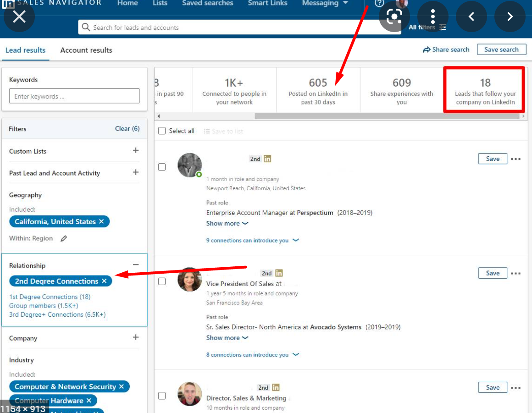Select the Vice President Of Sales lead checkbox
The height and width of the screenshot is (413, 532).
(x=162, y=281)
